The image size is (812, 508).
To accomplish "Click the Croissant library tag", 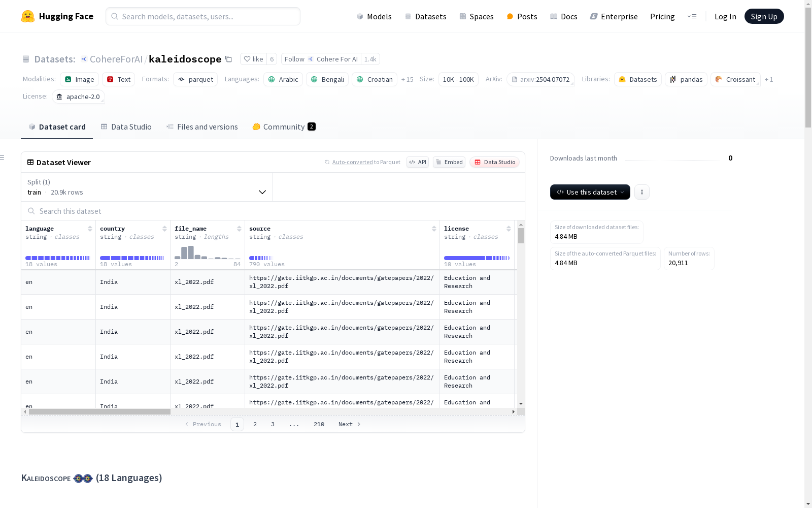I will (735, 79).
